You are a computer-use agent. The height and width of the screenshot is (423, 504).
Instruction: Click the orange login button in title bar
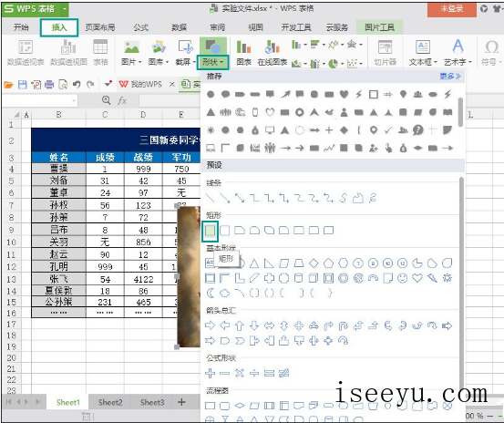tap(452, 9)
